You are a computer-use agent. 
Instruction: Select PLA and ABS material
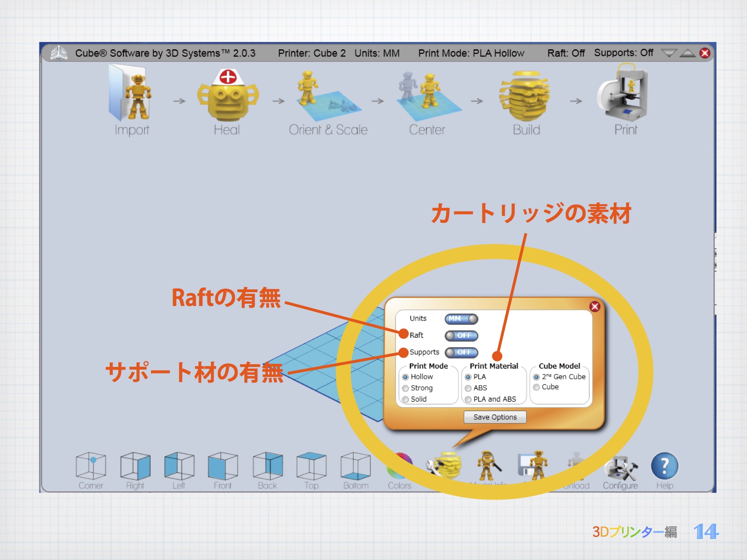(468, 400)
